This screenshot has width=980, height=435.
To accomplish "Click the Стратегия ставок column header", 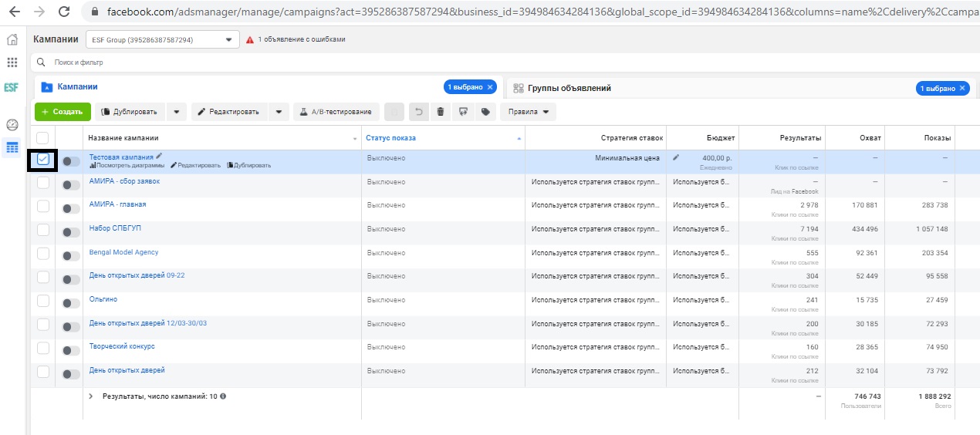I will click(x=631, y=138).
